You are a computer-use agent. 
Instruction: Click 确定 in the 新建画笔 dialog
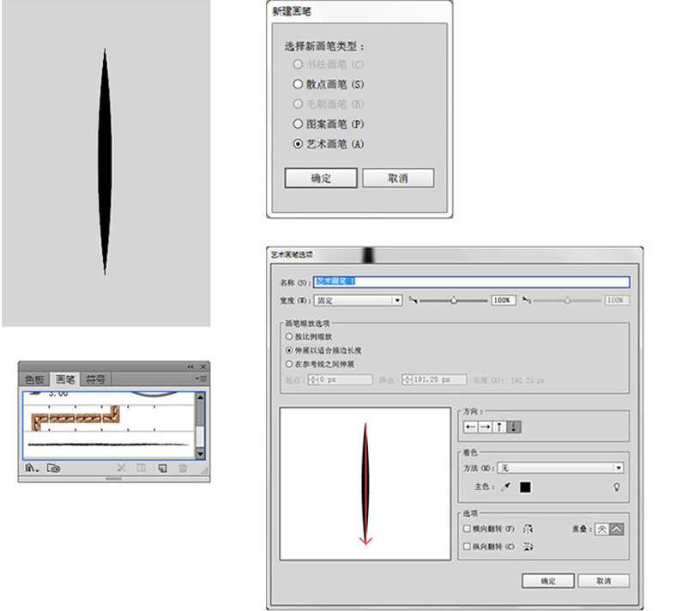coord(321,178)
